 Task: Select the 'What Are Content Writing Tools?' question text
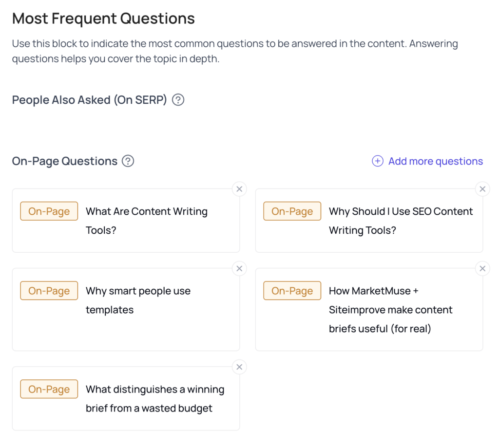(146, 221)
